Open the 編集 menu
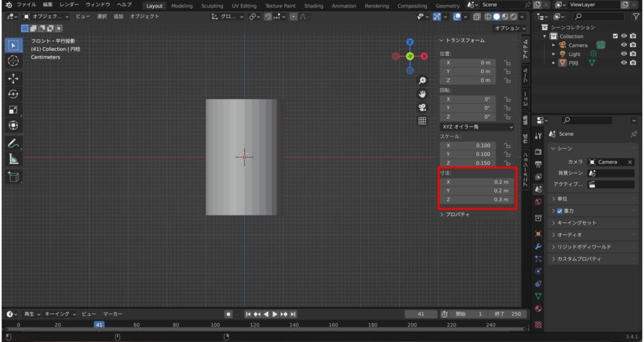644x342 pixels. point(48,5)
